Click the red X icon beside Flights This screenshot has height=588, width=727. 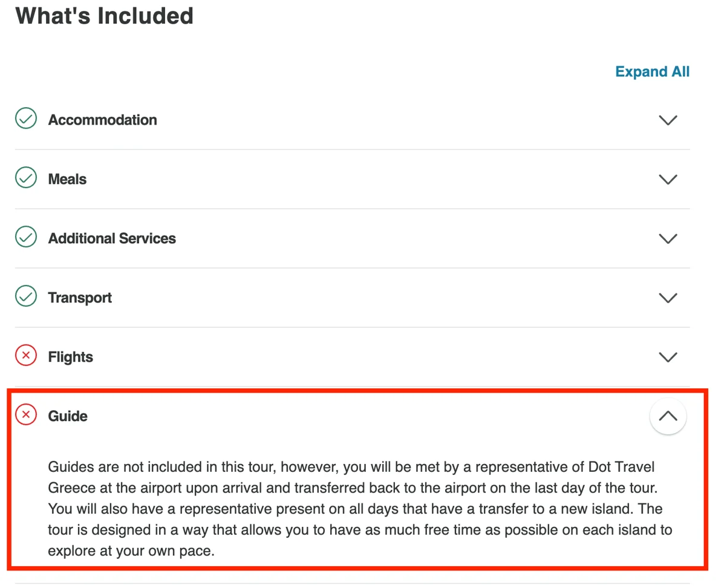point(26,356)
